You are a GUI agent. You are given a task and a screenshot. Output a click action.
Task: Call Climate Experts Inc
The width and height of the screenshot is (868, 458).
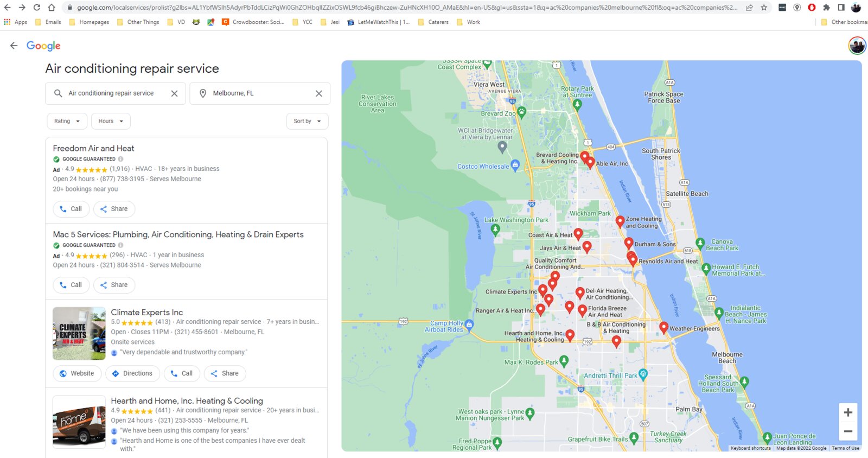pyautogui.click(x=182, y=373)
